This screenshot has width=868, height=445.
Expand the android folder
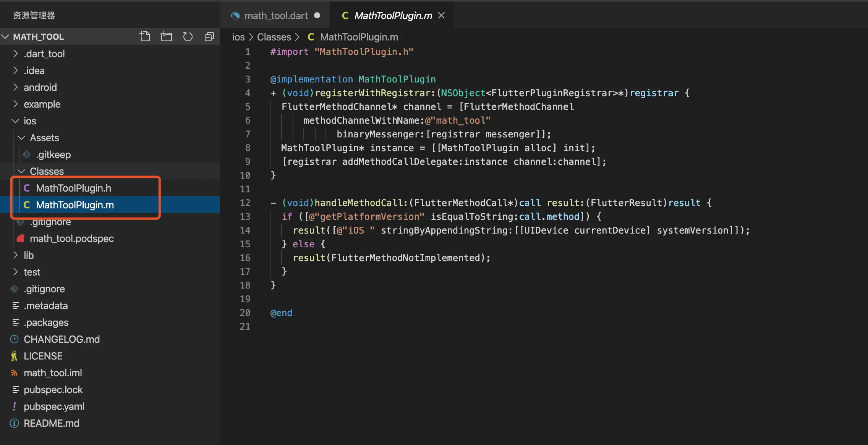[x=40, y=87]
